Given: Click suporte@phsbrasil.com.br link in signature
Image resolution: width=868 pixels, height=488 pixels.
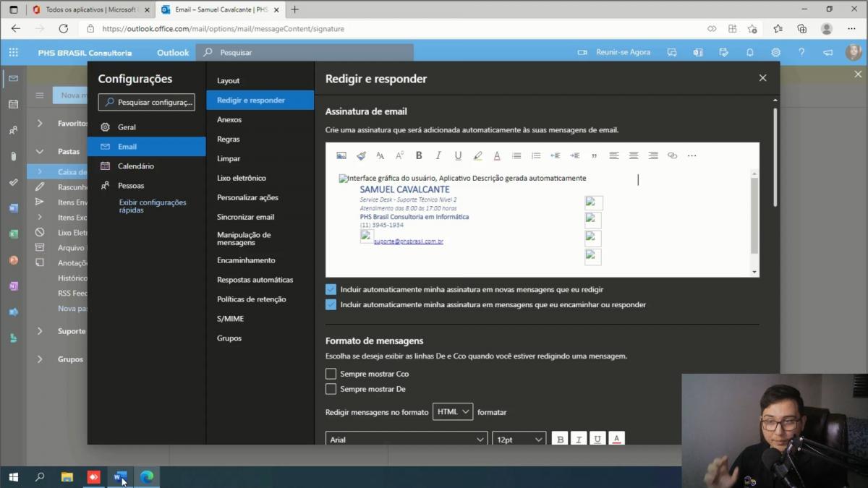Looking at the screenshot, I should coord(409,241).
